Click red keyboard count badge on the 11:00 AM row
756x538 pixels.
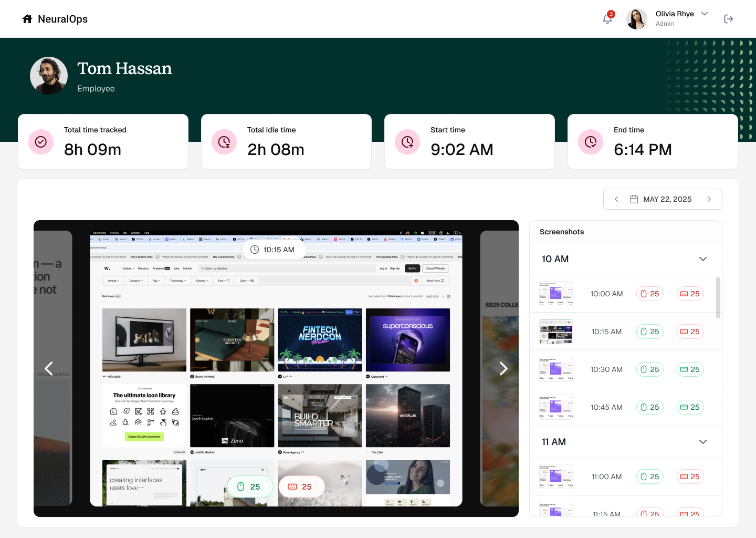pos(690,477)
